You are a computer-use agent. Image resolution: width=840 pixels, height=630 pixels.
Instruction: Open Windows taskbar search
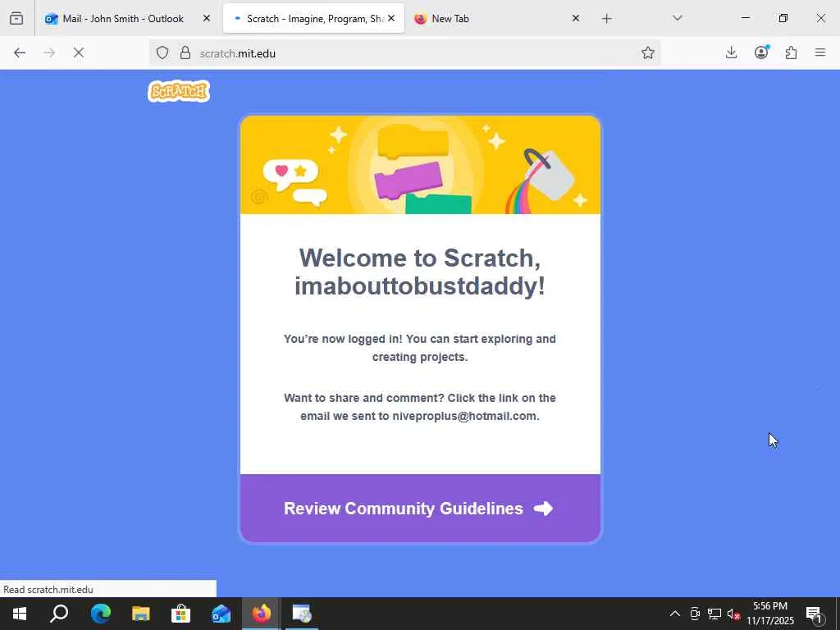(x=59, y=614)
